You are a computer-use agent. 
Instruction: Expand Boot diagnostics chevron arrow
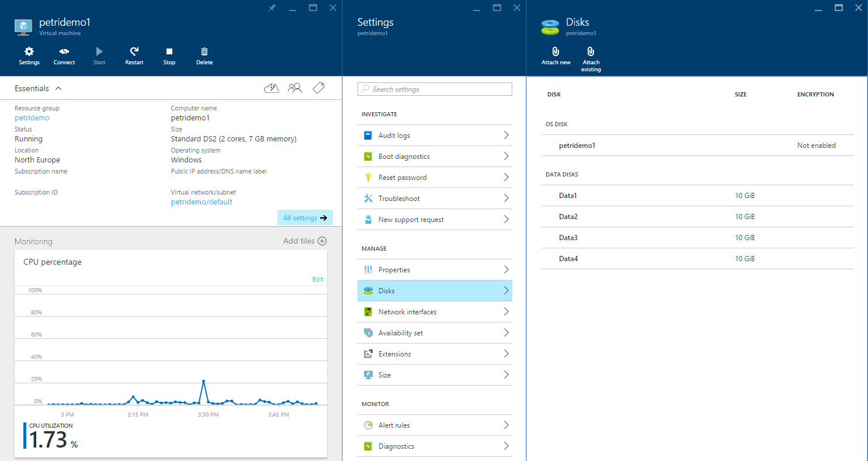coord(506,156)
